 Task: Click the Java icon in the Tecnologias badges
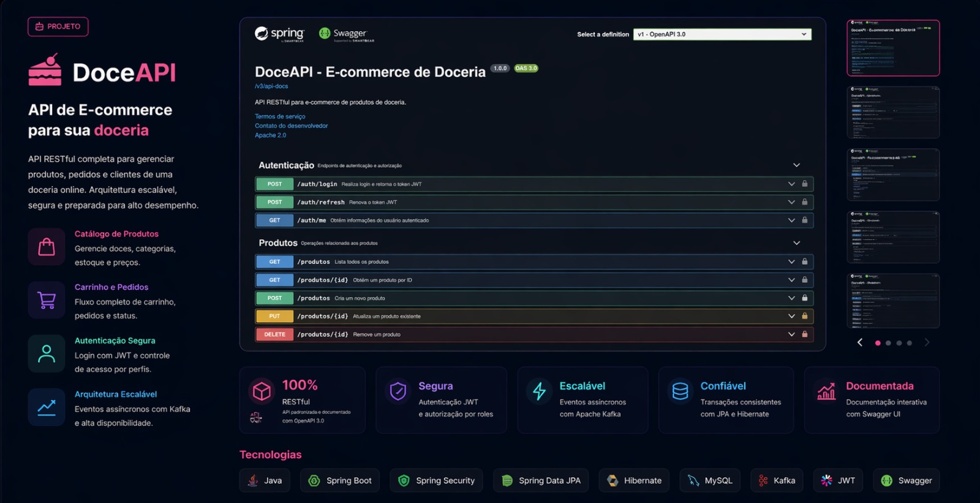(253, 480)
